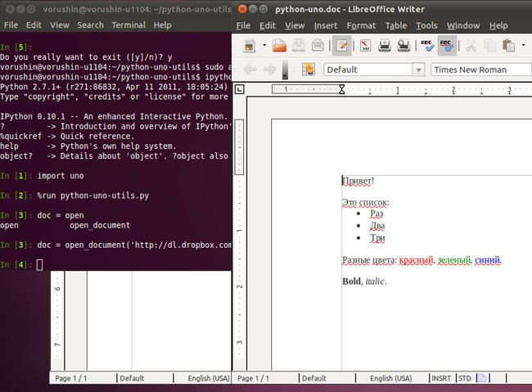Open the Writer View menu
Viewport: 532px width, 392px height.
295,26
